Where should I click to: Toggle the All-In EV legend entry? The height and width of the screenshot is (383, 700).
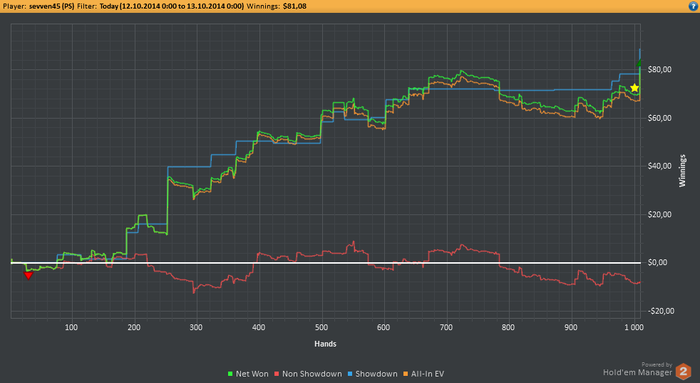click(424, 374)
